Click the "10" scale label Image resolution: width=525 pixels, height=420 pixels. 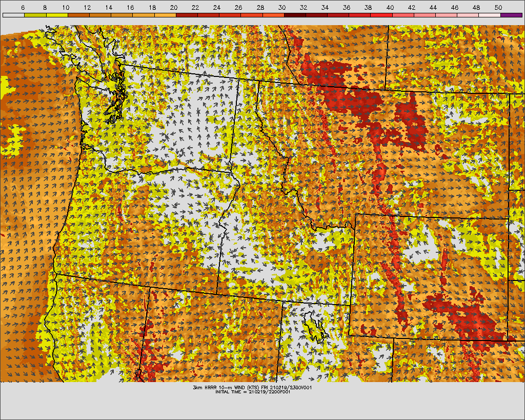pyautogui.click(x=66, y=7)
